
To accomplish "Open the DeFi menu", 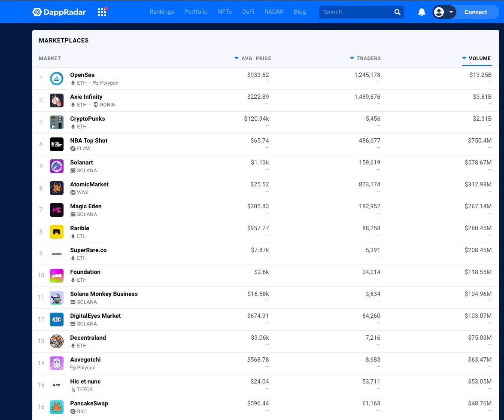I will pyautogui.click(x=248, y=12).
